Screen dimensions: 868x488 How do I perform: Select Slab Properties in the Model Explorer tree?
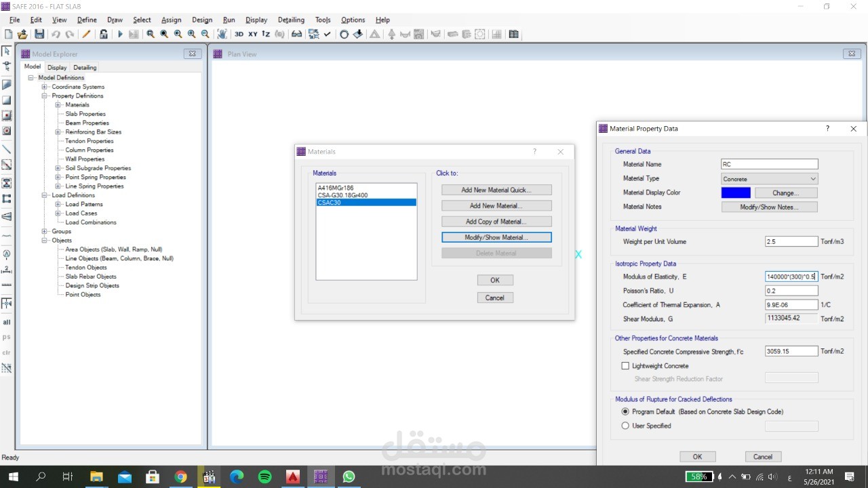[85, 114]
